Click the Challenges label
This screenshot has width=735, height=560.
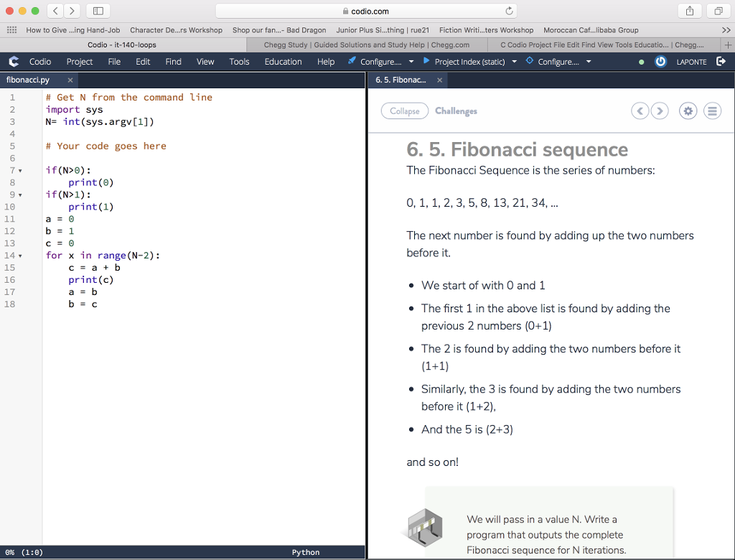[x=456, y=111]
